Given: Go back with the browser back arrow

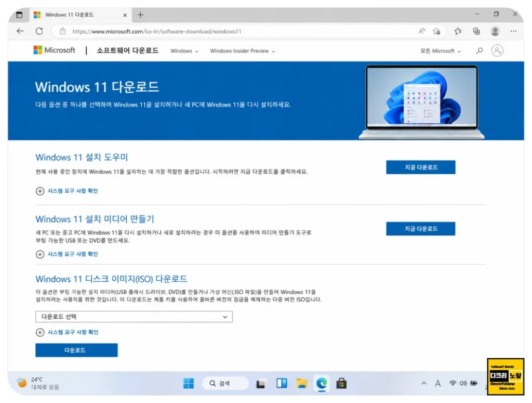Looking at the screenshot, I should click(20, 31).
